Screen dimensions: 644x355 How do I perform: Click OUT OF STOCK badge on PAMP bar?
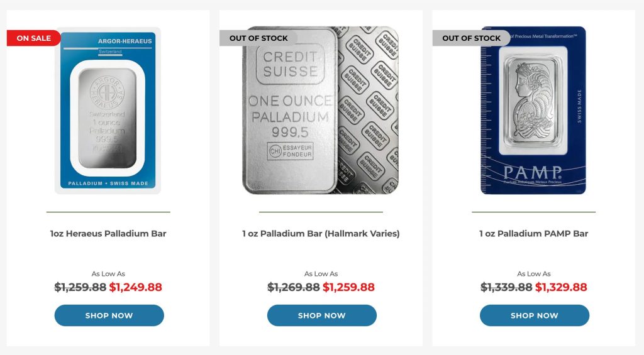click(x=471, y=38)
